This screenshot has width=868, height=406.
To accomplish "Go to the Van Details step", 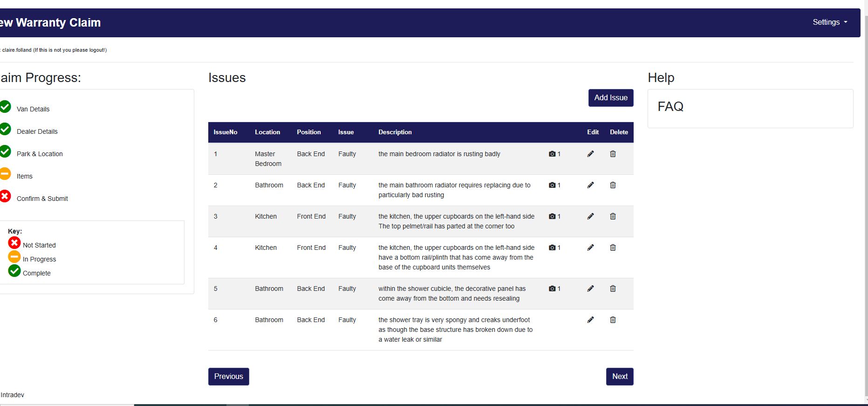I will click(x=33, y=109).
